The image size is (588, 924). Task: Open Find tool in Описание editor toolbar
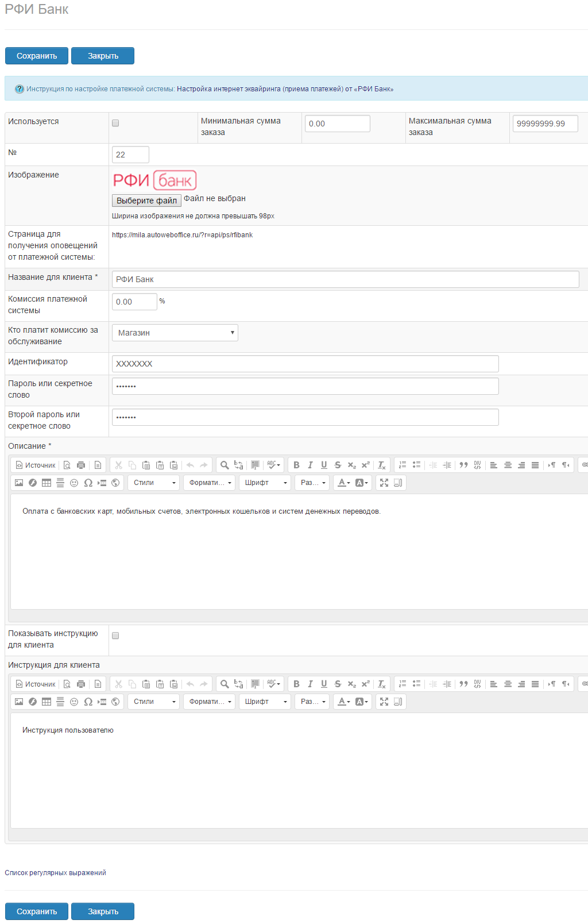(225, 465)
